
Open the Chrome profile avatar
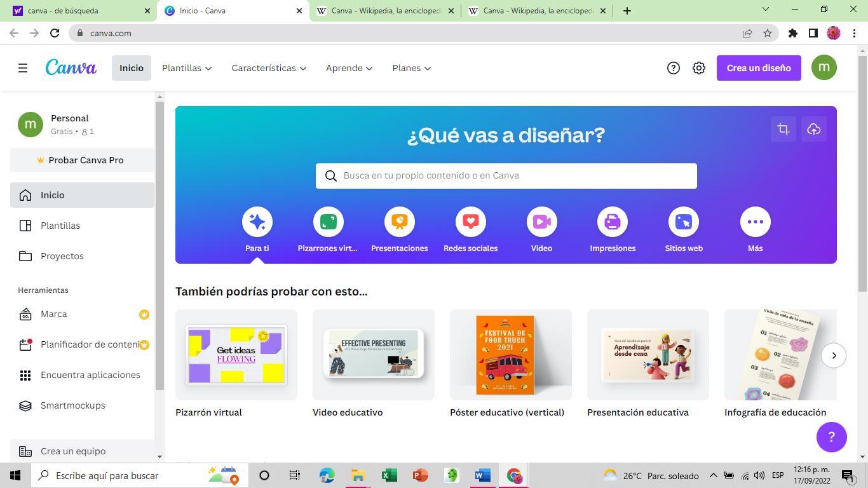834,33
